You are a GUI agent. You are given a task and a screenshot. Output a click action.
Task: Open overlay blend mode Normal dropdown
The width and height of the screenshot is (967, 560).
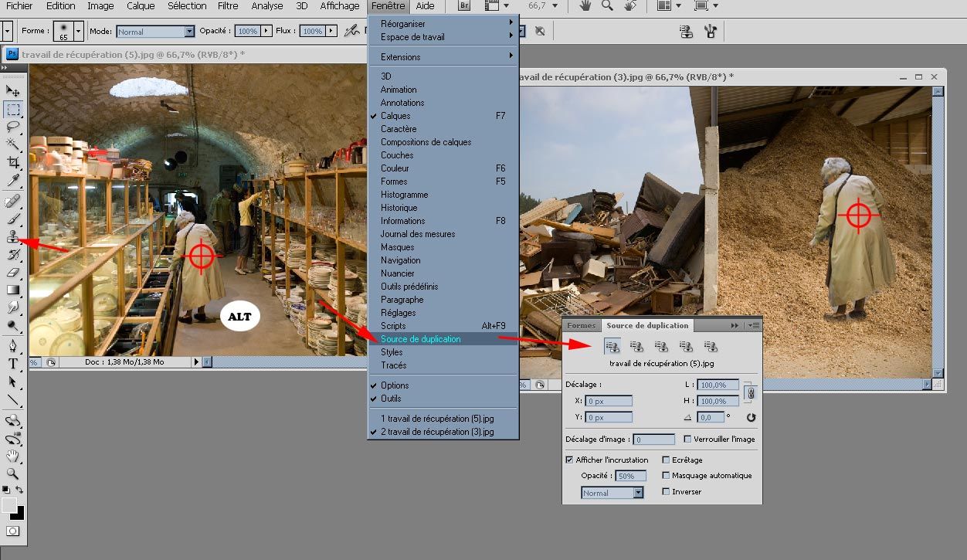pos(612,493)
